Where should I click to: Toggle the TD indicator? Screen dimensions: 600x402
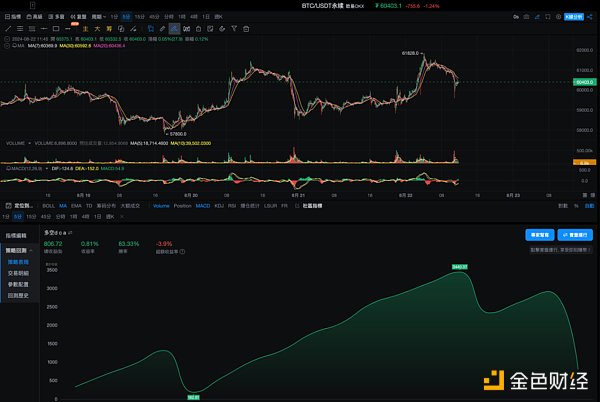click(x=89, y=206)
